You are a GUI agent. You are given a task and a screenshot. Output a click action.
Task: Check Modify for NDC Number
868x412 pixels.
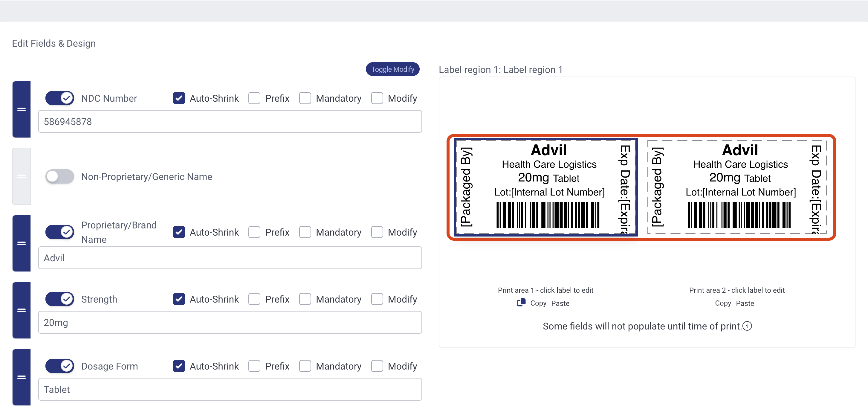(x=377, y=98)
